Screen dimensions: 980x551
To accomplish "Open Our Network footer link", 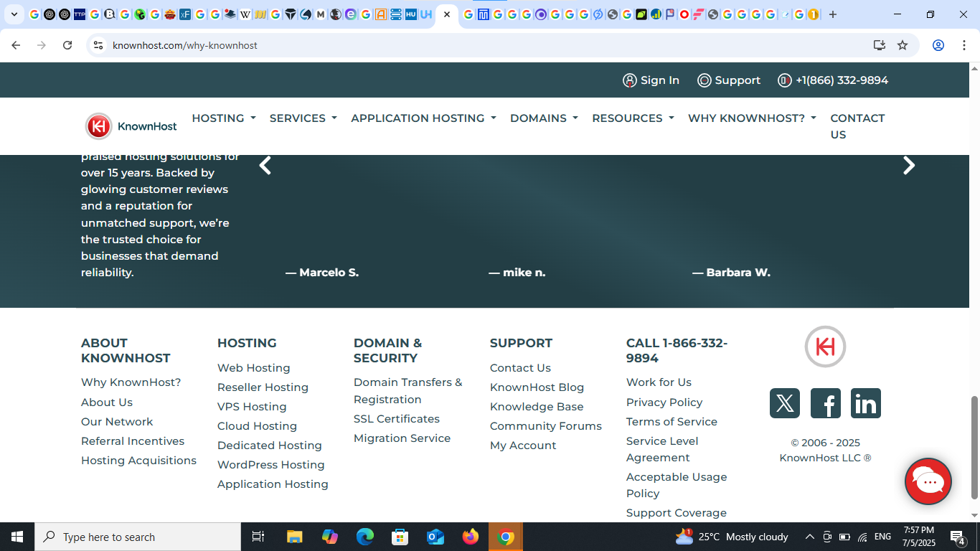I will coord(117,422).
